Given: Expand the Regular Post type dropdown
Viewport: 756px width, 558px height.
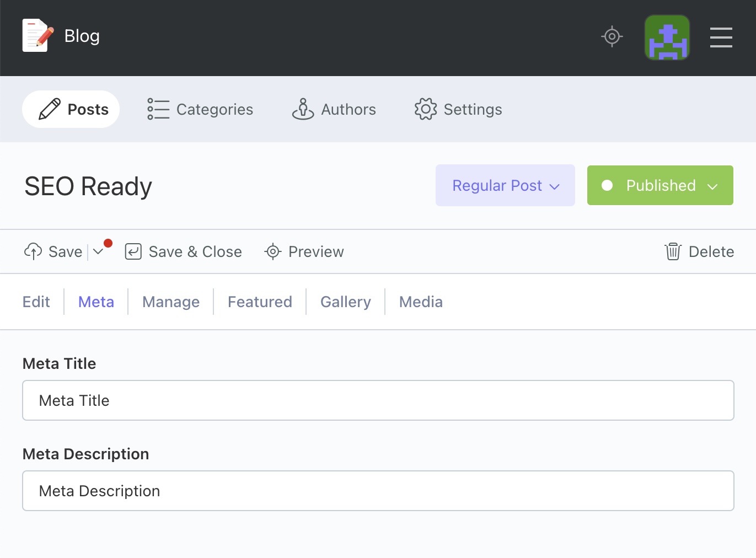Looking at the screenshot, I should (505, 186).
